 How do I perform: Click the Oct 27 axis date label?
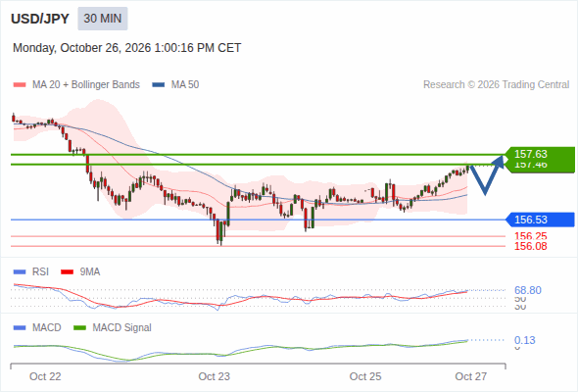click(471, 376)
